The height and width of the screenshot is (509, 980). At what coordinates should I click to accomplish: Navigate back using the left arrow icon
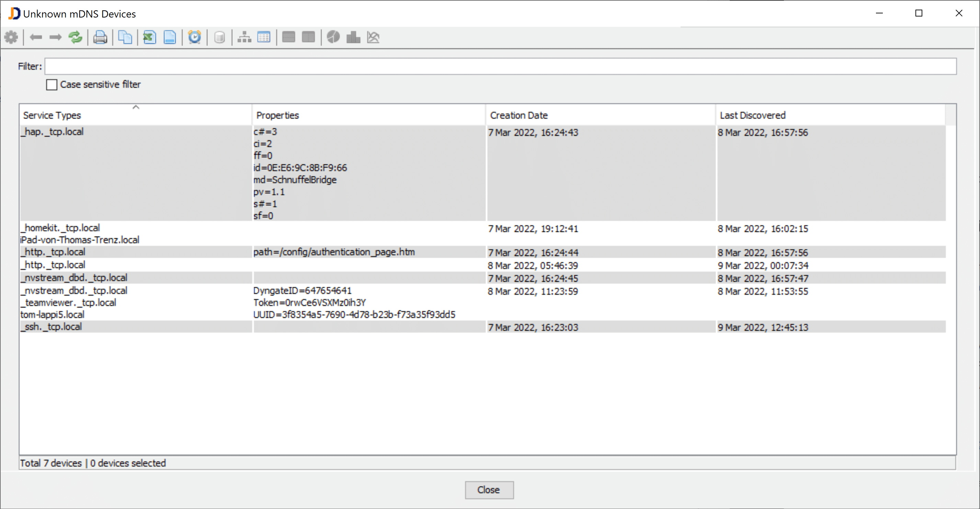(36, 37)
